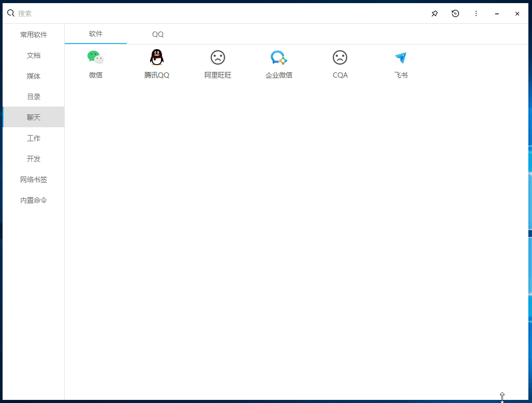
Task: Select the 聊天 sidebar category
Action: coord(34,117)
